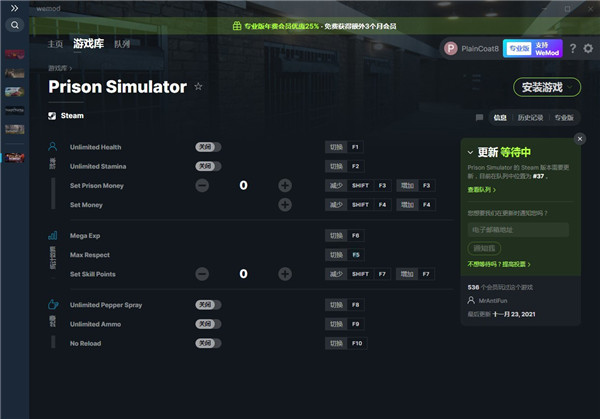Open the chat bubble icon beside the info tab

pos(479,117)
